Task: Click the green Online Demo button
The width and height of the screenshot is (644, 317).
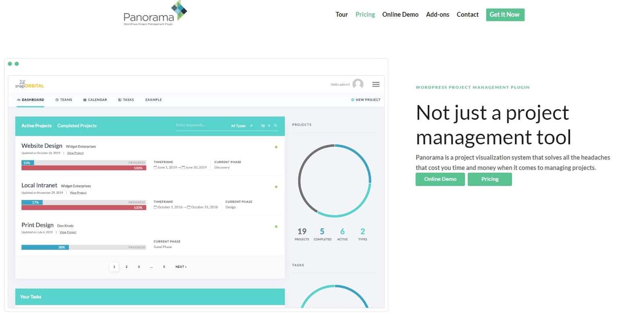Action: [440, 179]
